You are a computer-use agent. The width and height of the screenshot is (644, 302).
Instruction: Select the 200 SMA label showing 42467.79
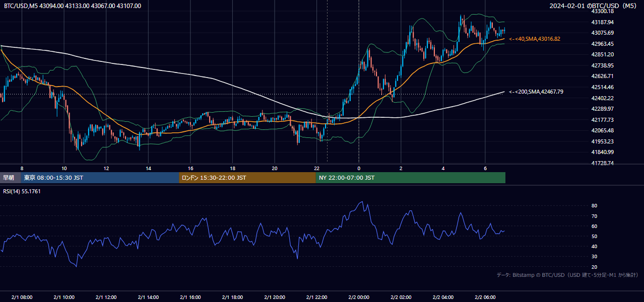coord(536,92)
